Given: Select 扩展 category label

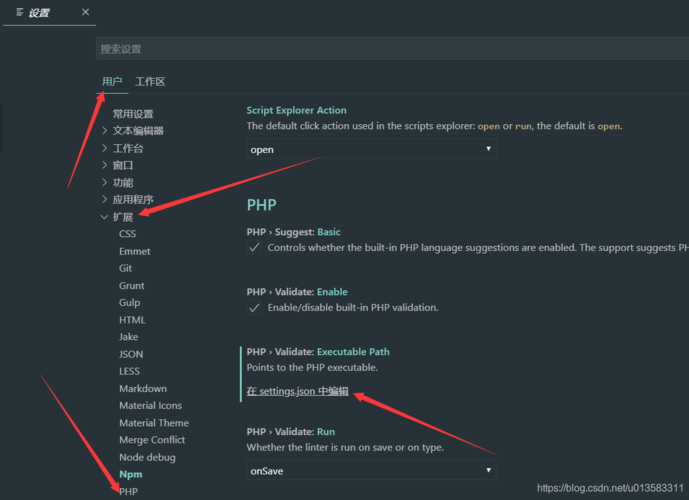Looking at the screenshot, I should point(123,217).
